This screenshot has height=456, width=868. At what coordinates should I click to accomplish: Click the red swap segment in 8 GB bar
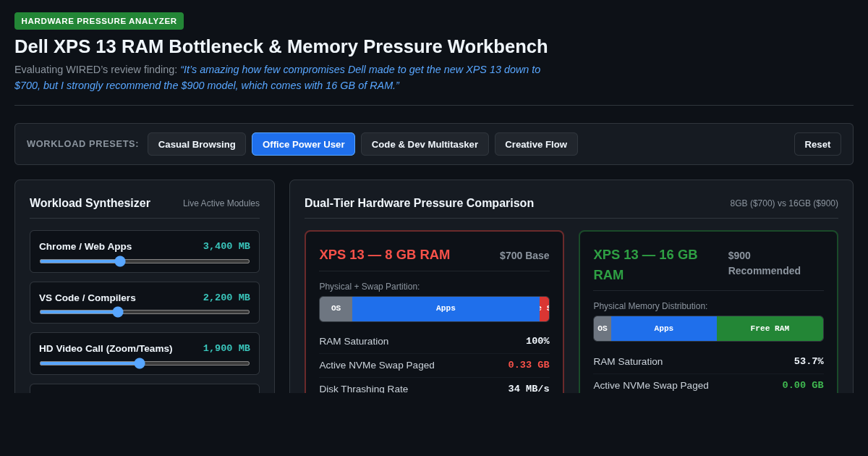[544, 308]
